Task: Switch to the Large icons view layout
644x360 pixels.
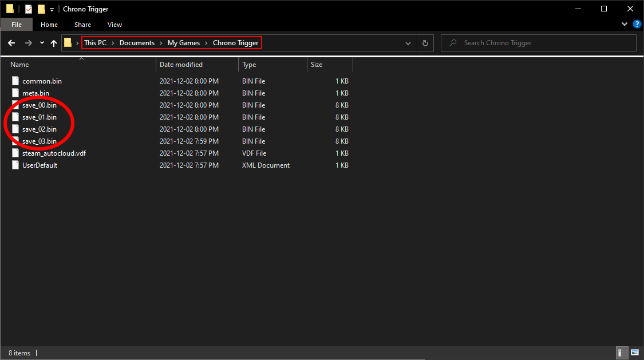Action: [x=635, y=353]
